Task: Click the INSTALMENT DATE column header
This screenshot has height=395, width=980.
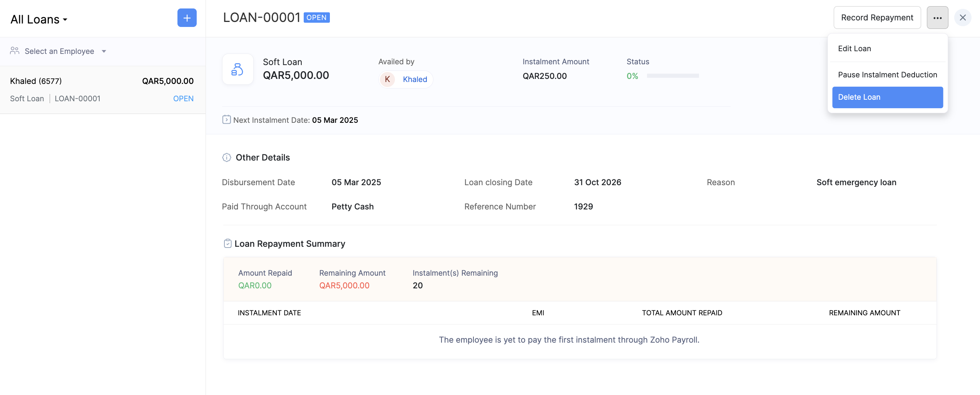Action: coord(269,313)
